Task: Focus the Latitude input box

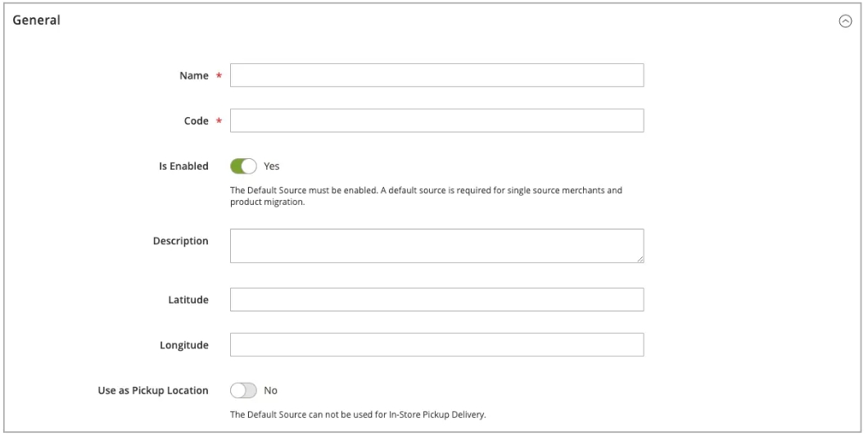Action: [436, 300]
